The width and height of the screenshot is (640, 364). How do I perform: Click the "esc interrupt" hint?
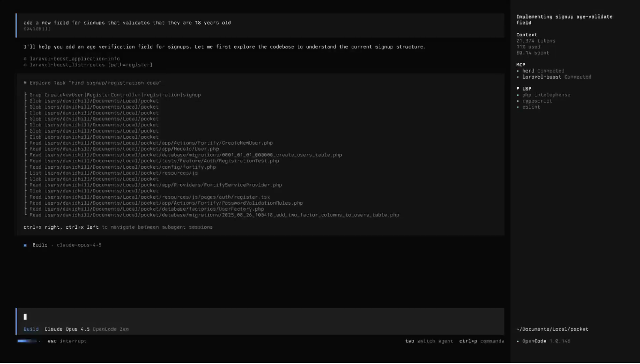tap(66, 341)
